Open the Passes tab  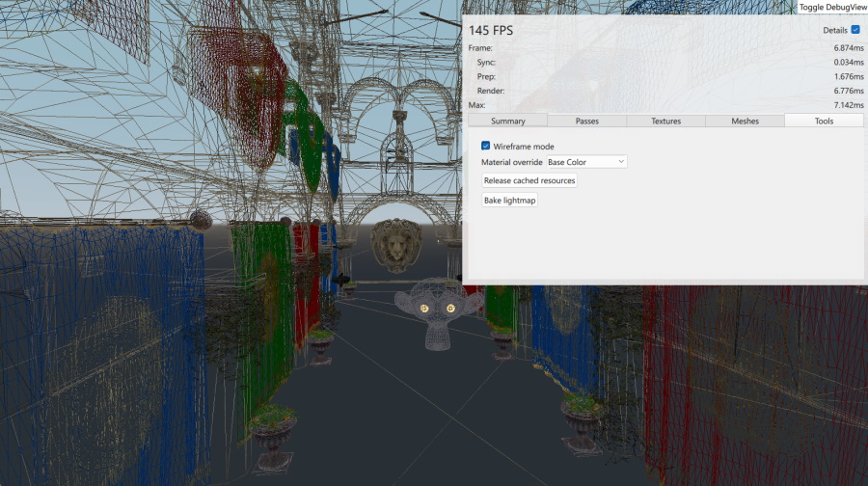(586, 121)
